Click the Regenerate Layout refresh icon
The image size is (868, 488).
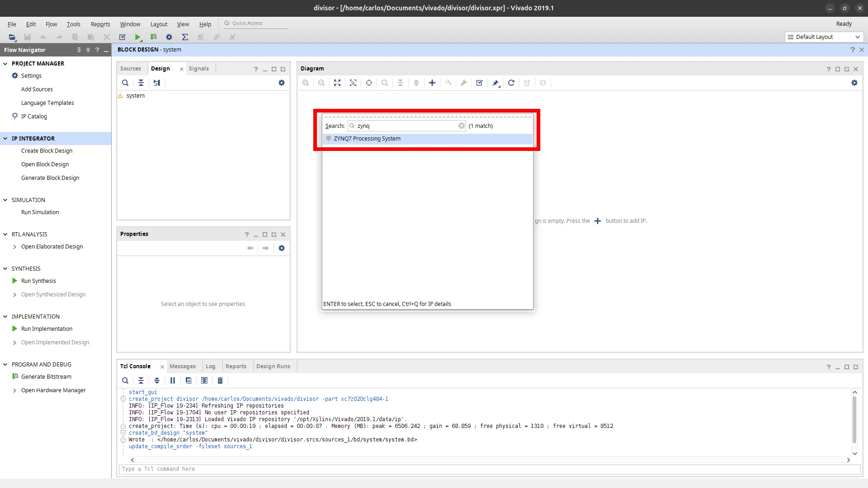tap(511, 83)
